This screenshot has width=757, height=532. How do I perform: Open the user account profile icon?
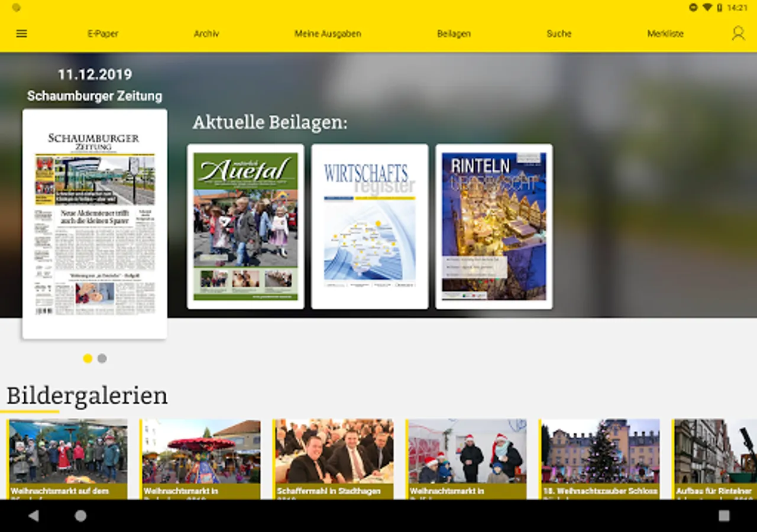[738, 33]
